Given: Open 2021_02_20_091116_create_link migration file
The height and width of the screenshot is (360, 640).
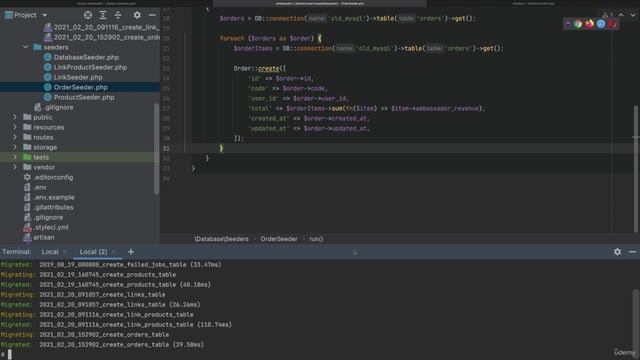Looking at the screenshot, I should pyautogui.click(x=107, y=27).
